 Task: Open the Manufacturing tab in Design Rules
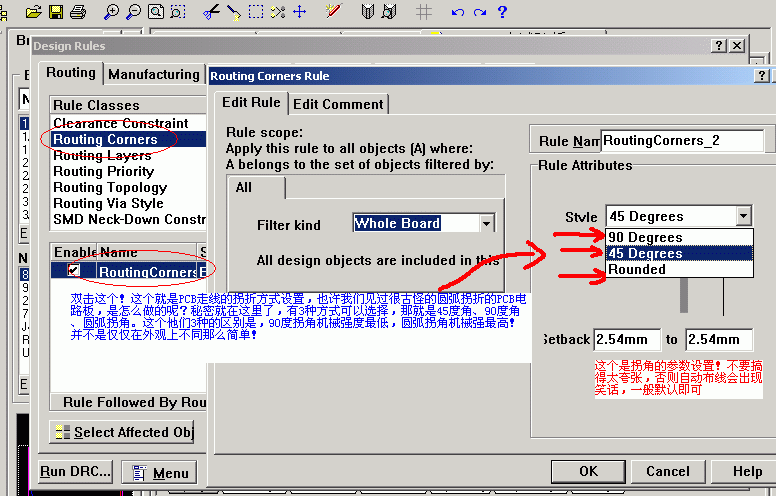click(x=154, y=74)
